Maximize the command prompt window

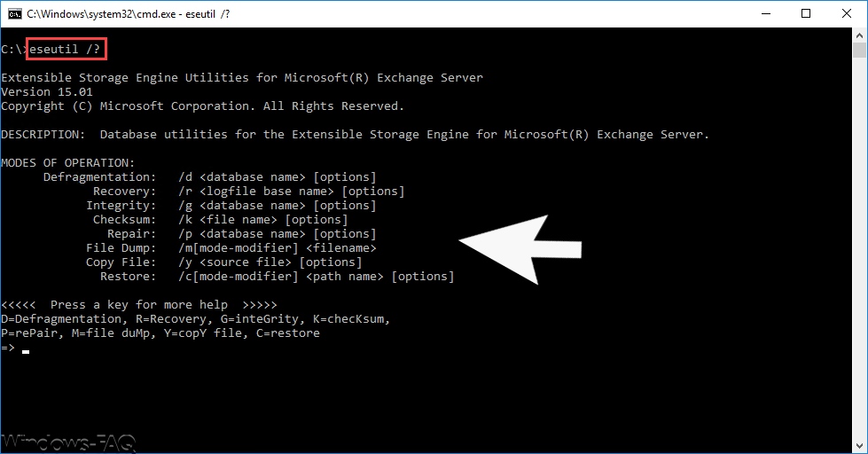[806, 14]
